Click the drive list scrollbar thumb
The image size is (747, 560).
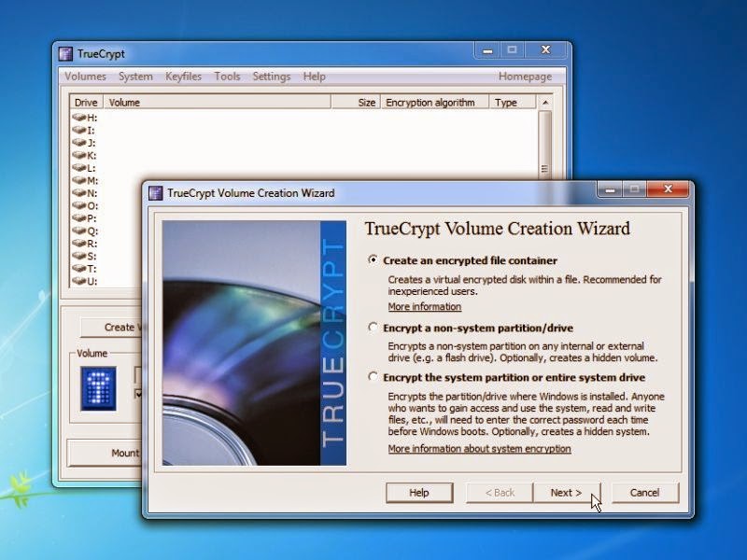click(x=545, y=146)
